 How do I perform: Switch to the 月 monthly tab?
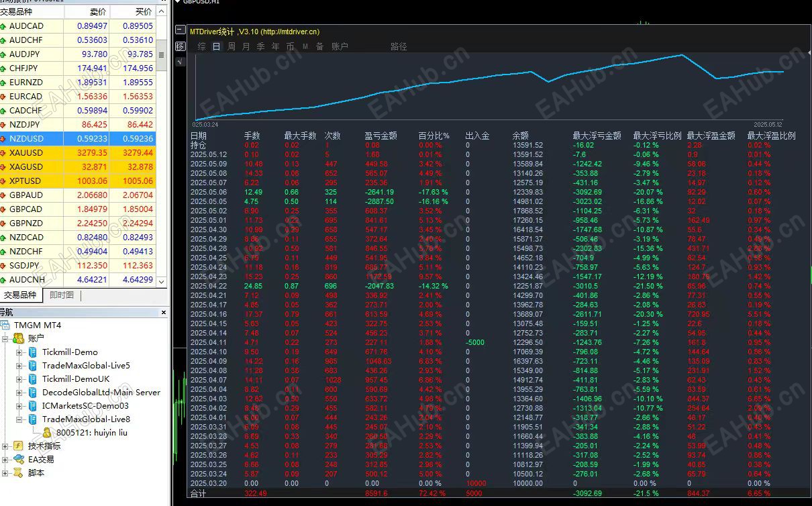point(246,46)
